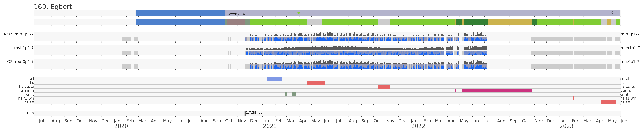Click the left NO2 rnvs1p1-7 row label
The width and height of the screenshot is (644, 133).
pyautogui.click(x=19, y=34)
